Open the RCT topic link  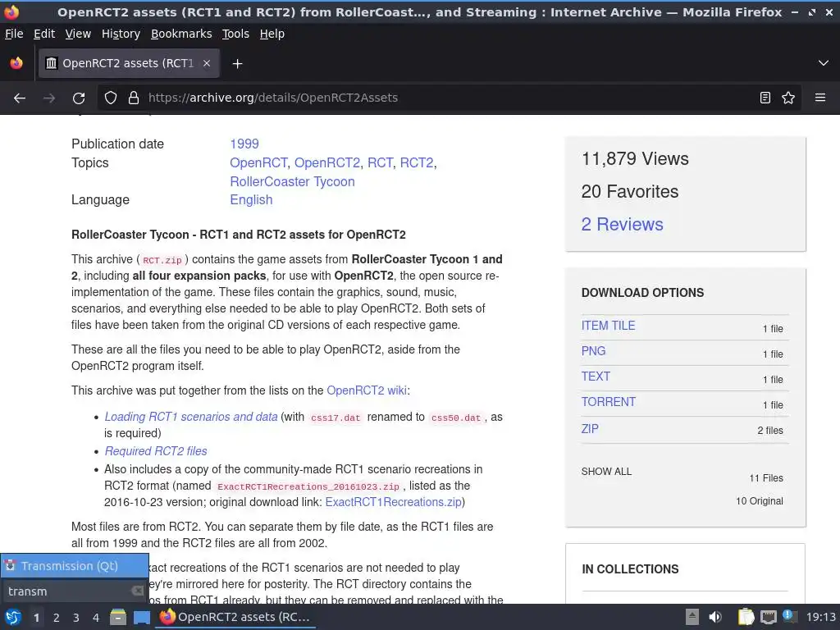380,163
